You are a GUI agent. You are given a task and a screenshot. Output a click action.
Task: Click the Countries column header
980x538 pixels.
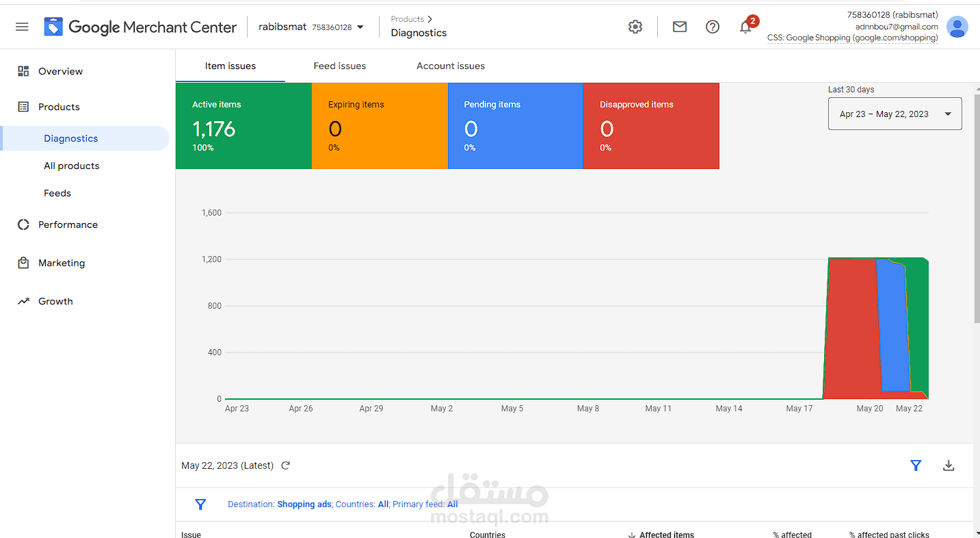[488, 535]
